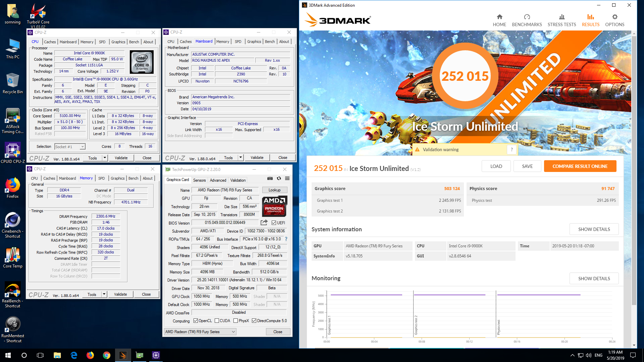Click the Bus Interface question mark in GPU-Z
The width and height of the screenshot is (644, 362).
[x=286, y=239]
